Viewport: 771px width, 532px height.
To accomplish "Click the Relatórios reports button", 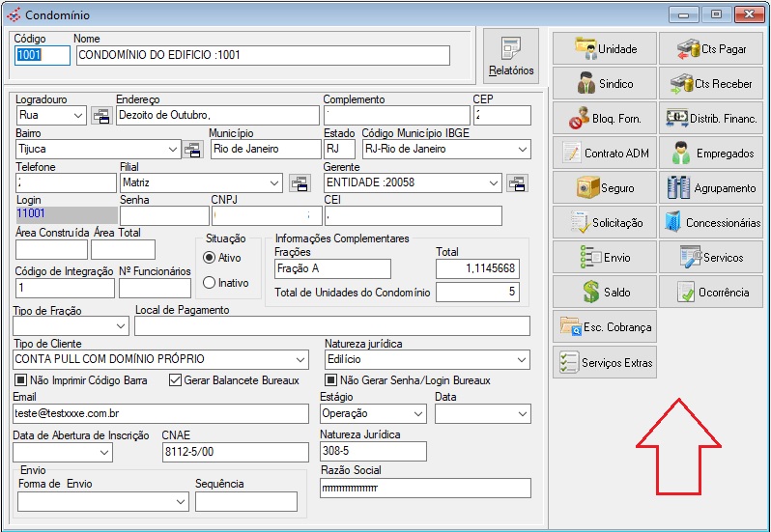I will click(x=511, y=56).
